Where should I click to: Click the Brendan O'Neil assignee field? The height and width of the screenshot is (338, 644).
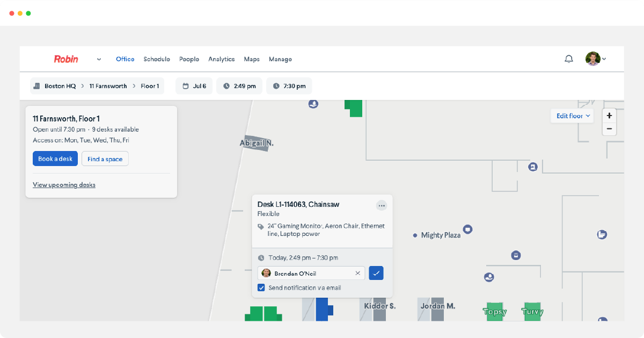[311, 273]
